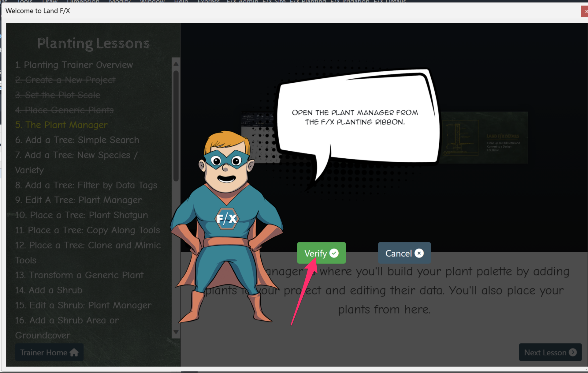Choose lesson 13 Transform a Generic Plant

(79, 275)
